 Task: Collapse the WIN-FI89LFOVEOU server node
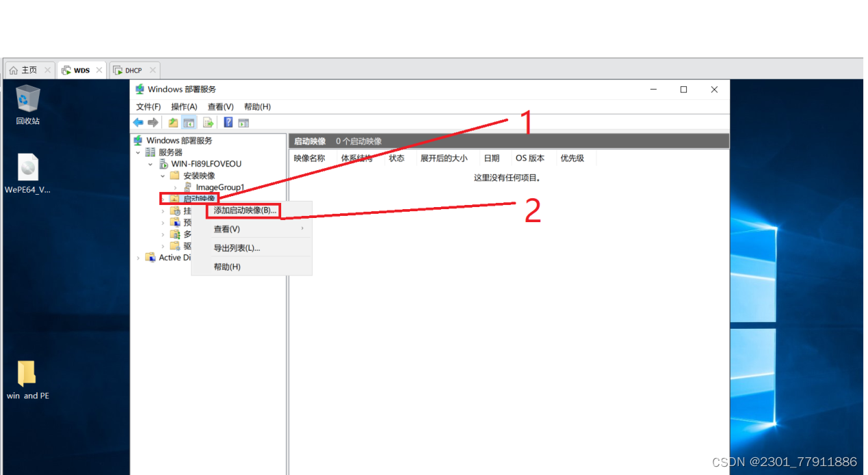pyautogui.click(x=150, y=164)
